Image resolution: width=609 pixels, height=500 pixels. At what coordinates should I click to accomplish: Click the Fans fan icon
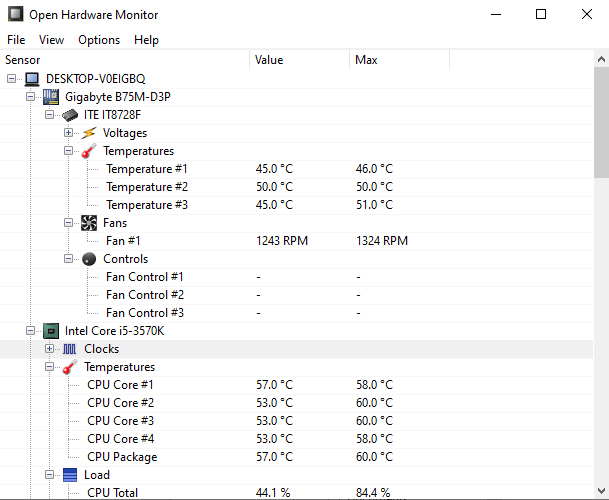coord(89,223)
